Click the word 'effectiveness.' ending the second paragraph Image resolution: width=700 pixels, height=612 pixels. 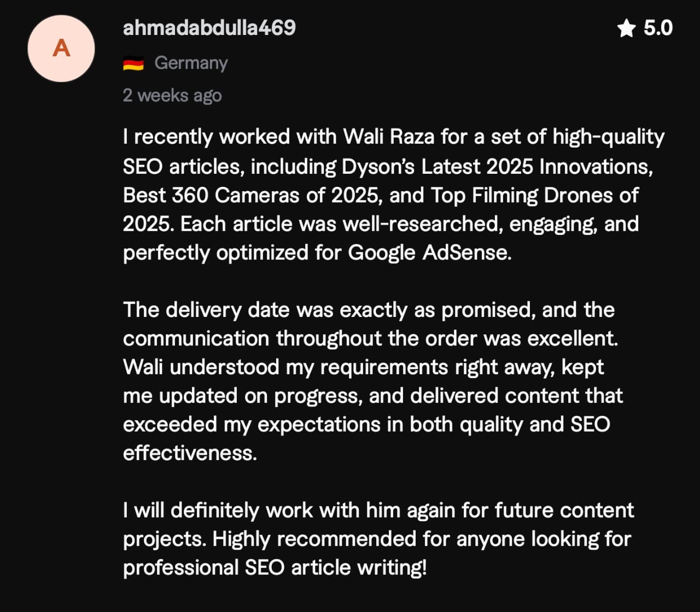click(190, 454)
